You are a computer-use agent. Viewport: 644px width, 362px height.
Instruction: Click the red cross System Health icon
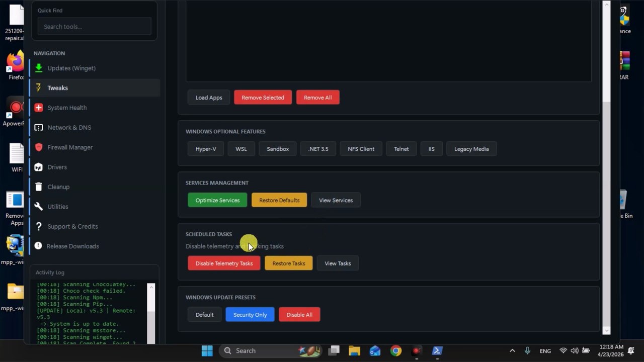point(38,108)
